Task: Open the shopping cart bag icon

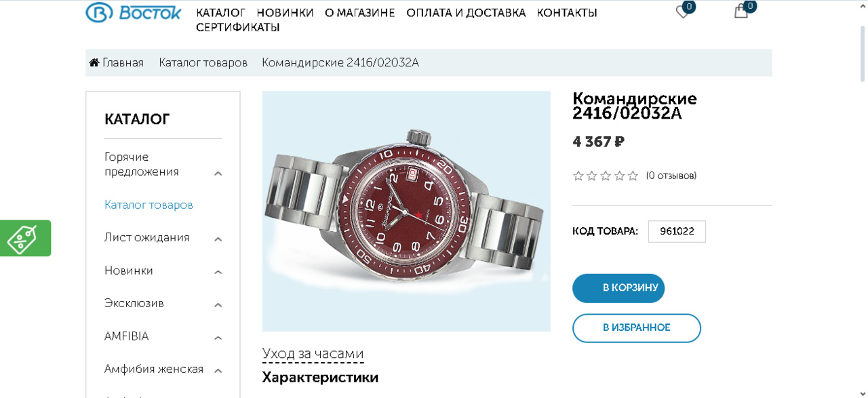Action: click(x=741, y=12)
